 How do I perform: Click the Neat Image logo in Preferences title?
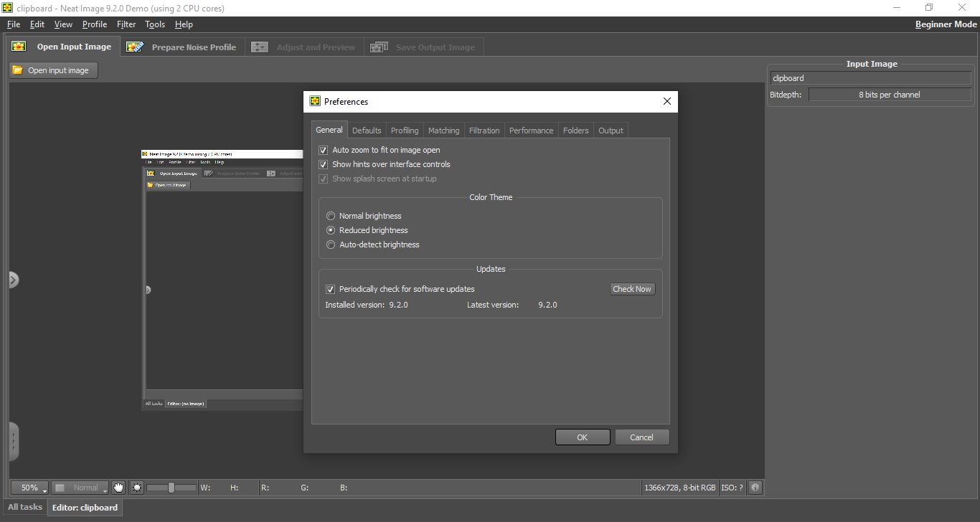[x=315, y=101]
